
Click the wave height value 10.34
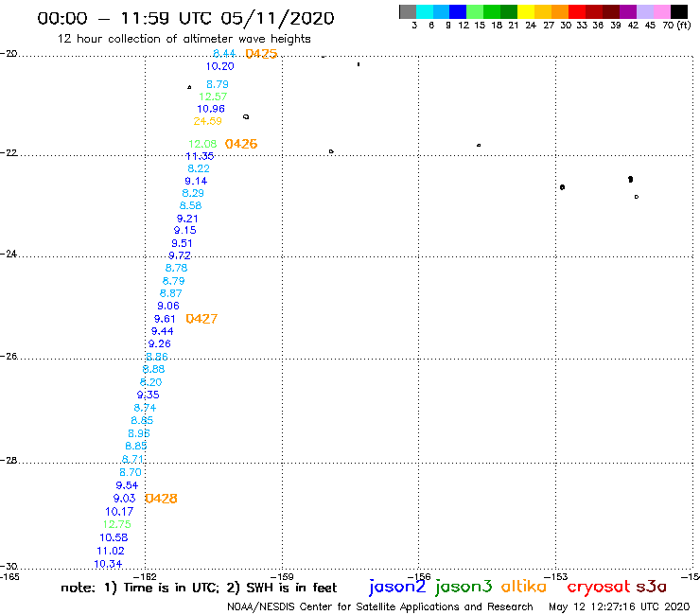click(108, 564)
